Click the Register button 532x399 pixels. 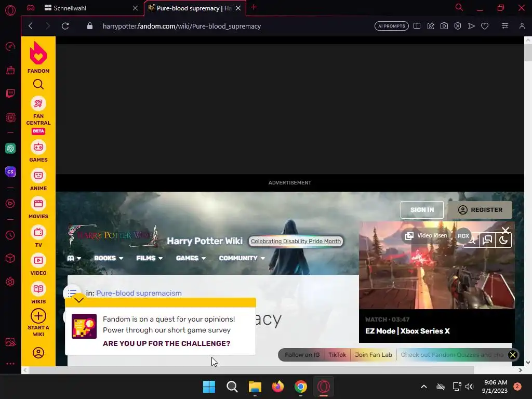point(480,210)
